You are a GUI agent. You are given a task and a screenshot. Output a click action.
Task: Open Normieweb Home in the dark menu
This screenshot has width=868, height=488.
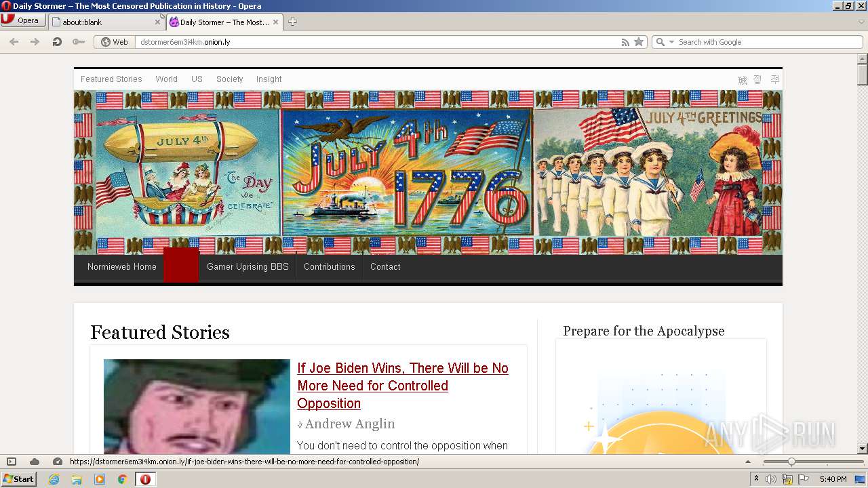122,267
